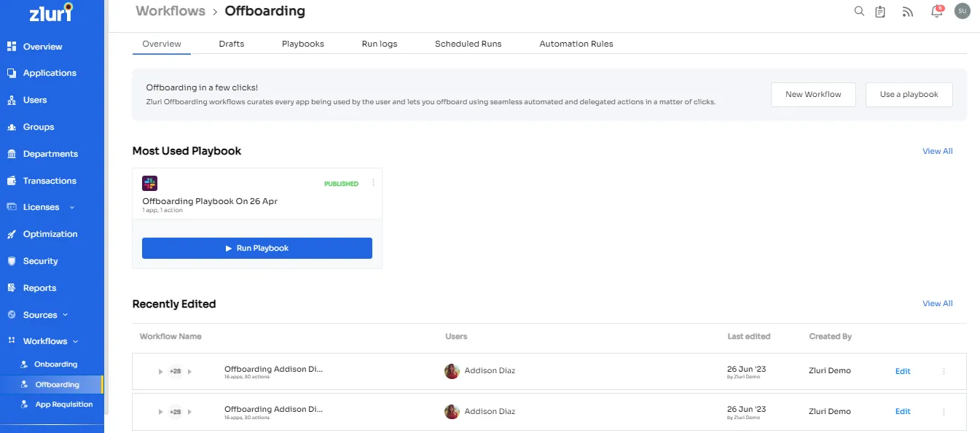
Task: Click the Applications sidebar icon
Action: (11, 73)
